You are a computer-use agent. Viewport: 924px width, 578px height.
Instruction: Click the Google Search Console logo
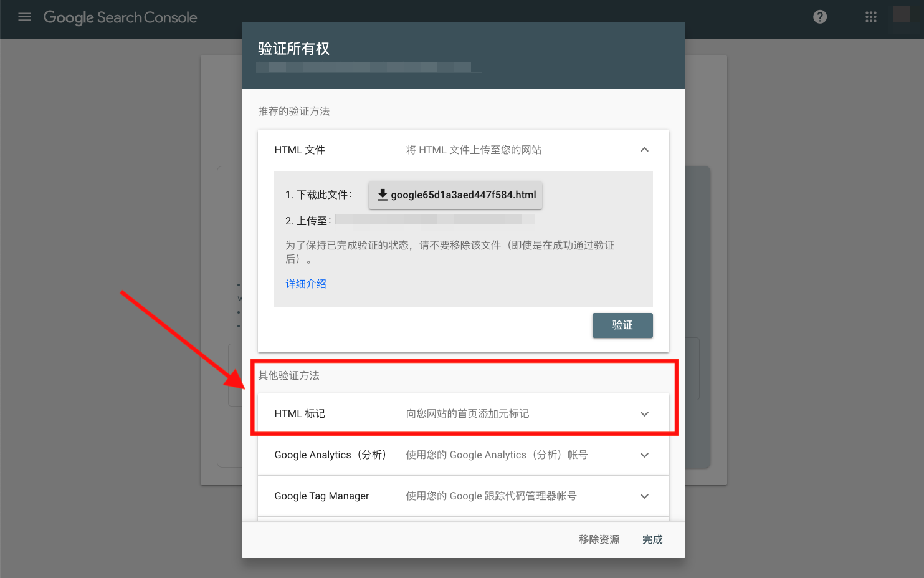(120, 17)
